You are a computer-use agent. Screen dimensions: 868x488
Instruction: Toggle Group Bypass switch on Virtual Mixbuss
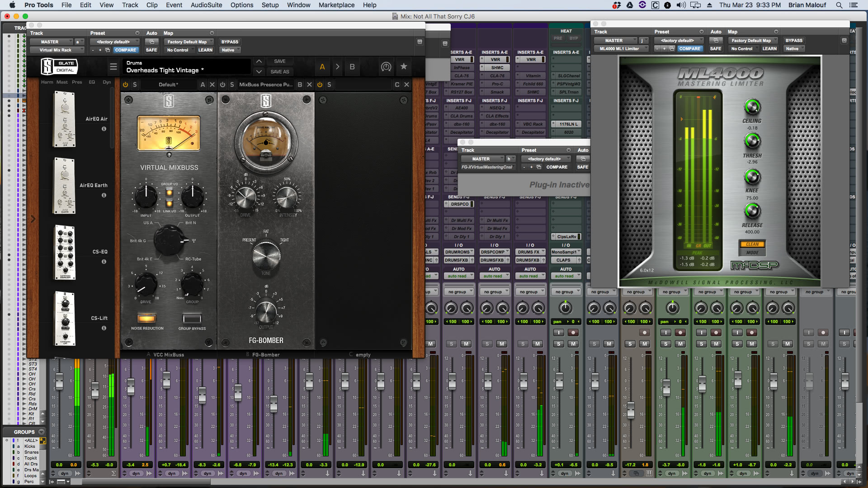point(192,319)
